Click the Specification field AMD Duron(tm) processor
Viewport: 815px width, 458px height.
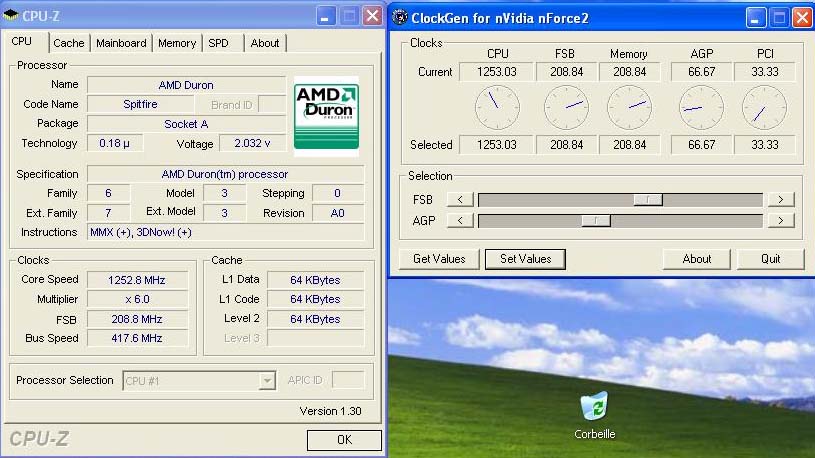coord(226,174)
